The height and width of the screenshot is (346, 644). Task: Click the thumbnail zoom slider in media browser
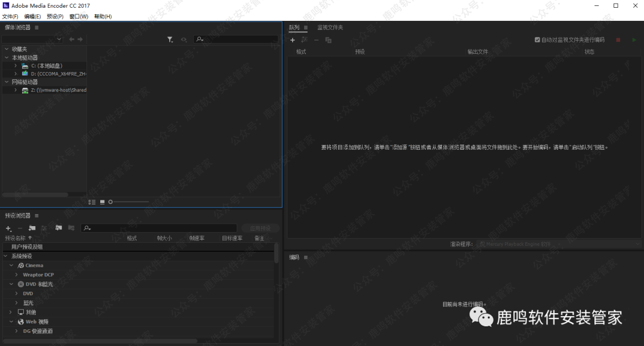point(128,202)
